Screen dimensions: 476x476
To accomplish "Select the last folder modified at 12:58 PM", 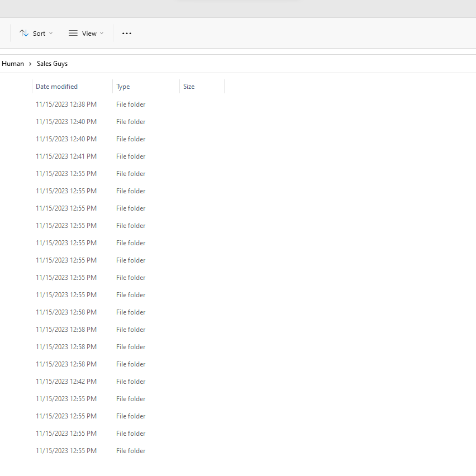I will [66, 364].
